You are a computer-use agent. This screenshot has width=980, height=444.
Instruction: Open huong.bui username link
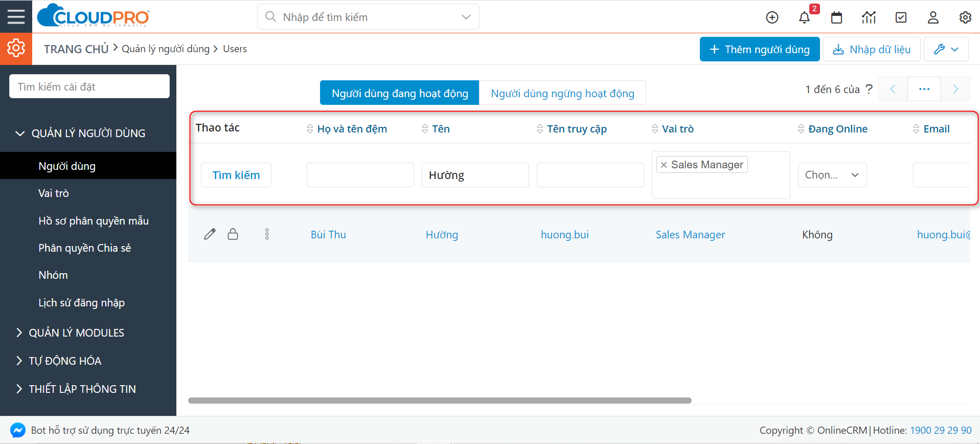[565, 234]
